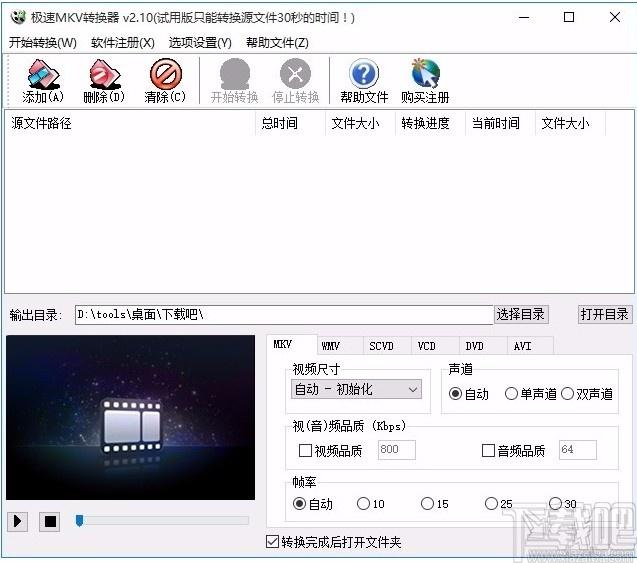
Task: Select 双声道 stereo radio
Action: tap(567, 394)
